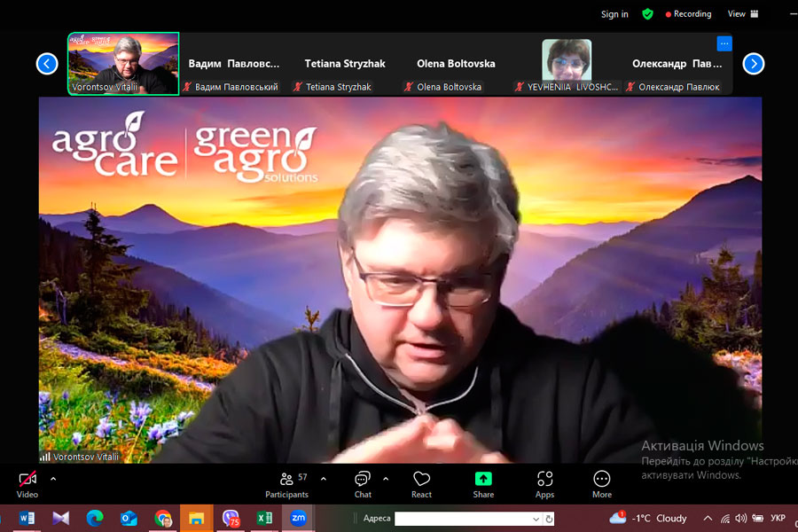Open Outlook from the taskbar
798x532 pixels.
coord(129,518)
